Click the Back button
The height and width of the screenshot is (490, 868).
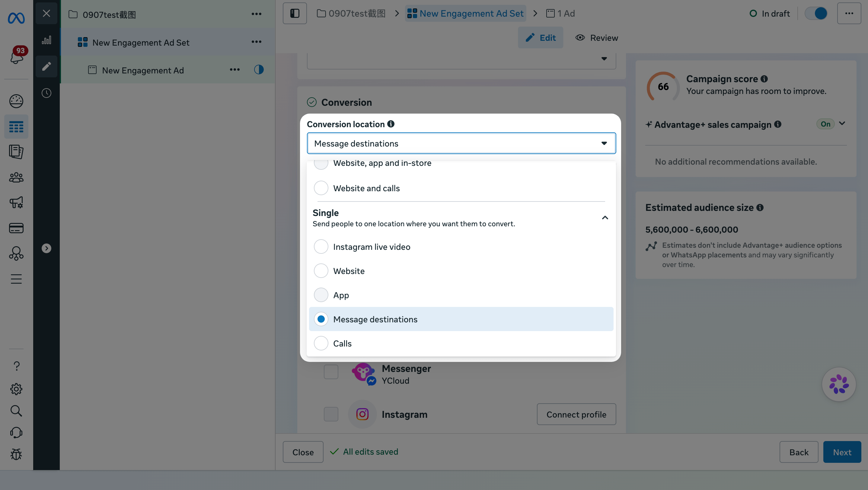pyautogui.click(x=799, y=452)
